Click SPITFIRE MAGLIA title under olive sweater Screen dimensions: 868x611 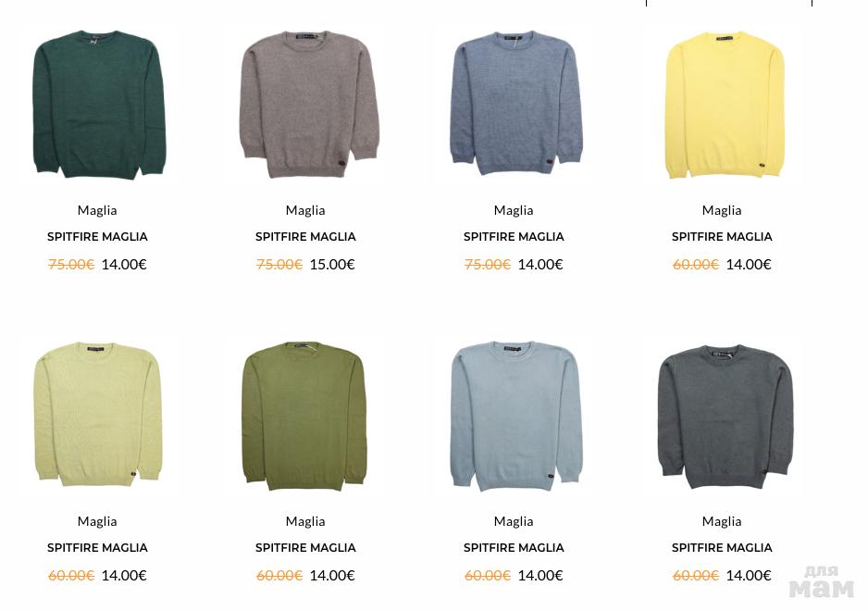305,548
